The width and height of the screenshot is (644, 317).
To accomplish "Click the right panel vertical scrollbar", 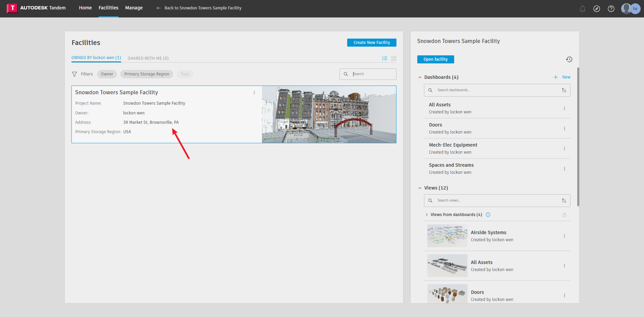I will (578, 137).
